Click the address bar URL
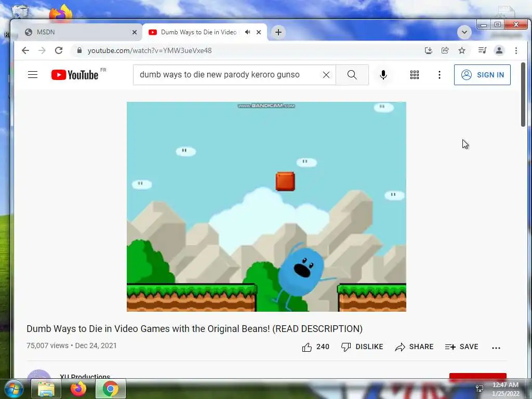 point(149,50)
